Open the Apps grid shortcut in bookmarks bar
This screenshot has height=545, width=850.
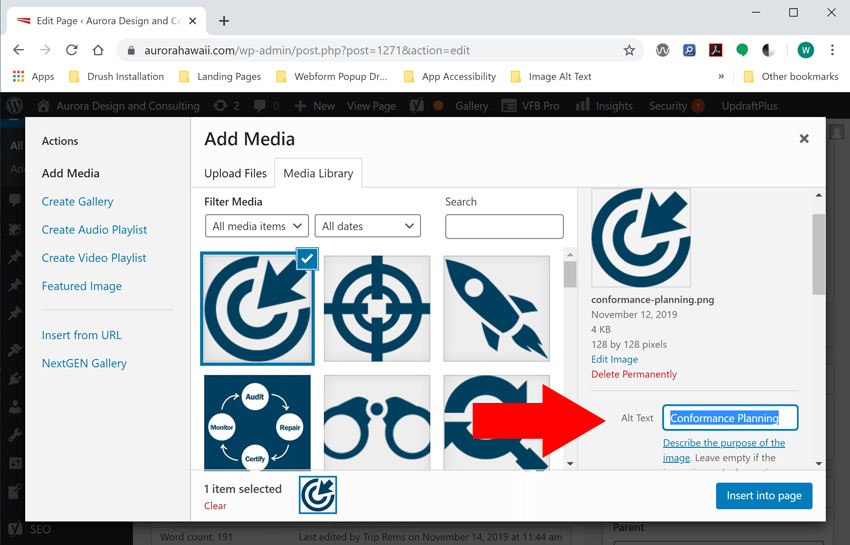(33, 76)
